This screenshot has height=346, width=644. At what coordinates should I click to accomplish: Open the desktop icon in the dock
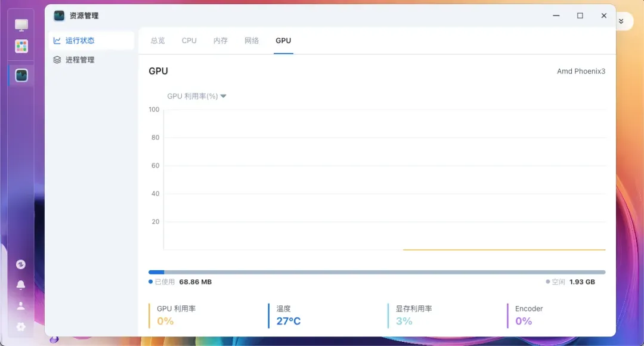point(21,25)
